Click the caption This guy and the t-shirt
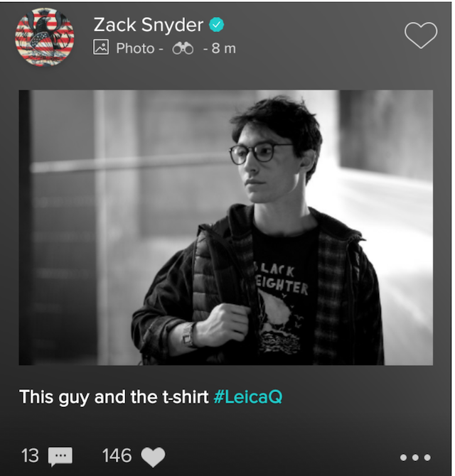 click(114, 396)
